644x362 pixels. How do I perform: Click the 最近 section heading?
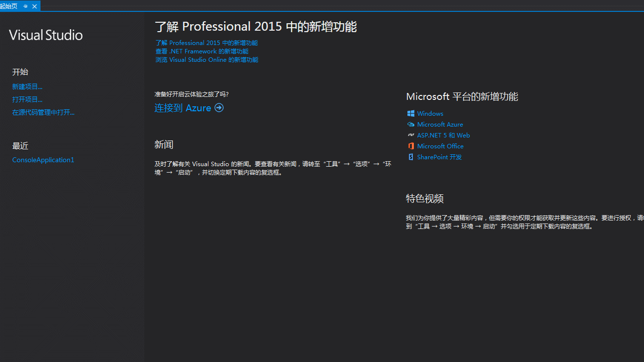tap(20, 146)
